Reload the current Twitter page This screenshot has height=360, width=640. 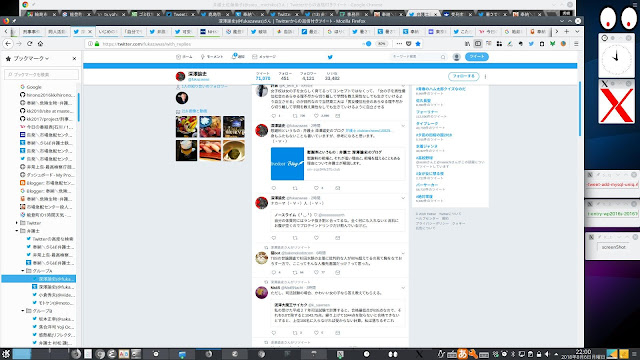coord(29,44)
